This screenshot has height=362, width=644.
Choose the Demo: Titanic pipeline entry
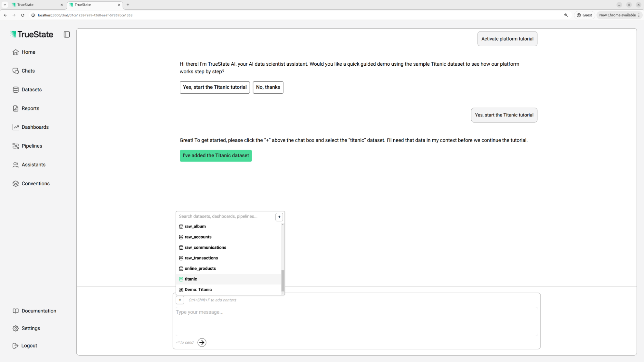tap(198, 290)
